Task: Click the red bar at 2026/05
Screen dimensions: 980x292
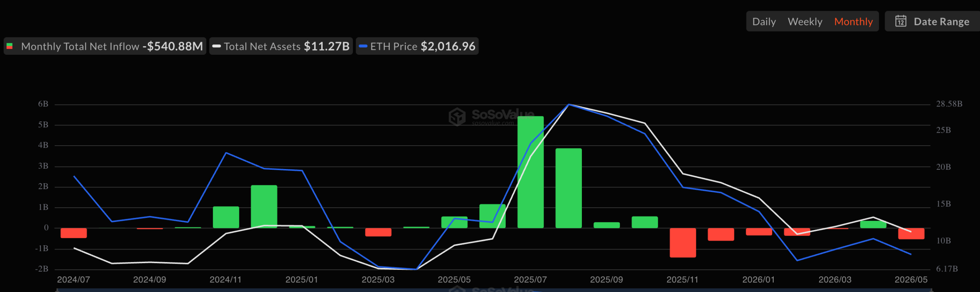Action: (x=911, y=234)
